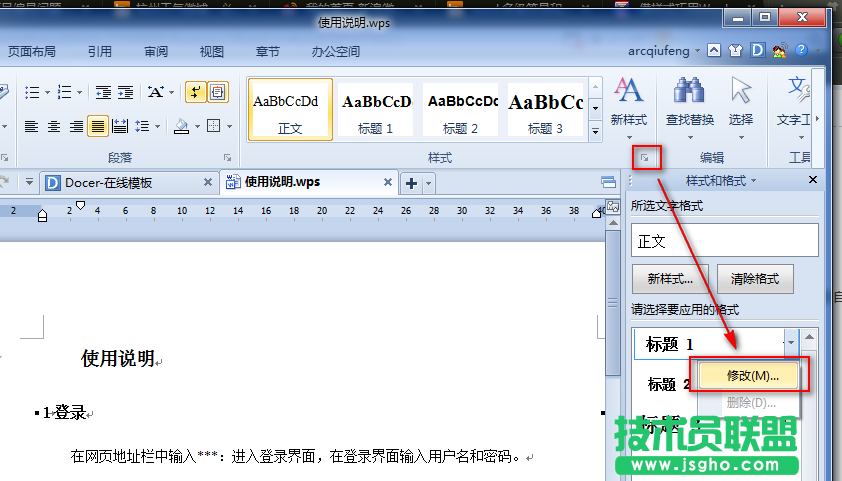Open the 查找替换 find and replace tool
Viewport: 842px width, 481px height.
pyautogui.click(x=690, y=107)
